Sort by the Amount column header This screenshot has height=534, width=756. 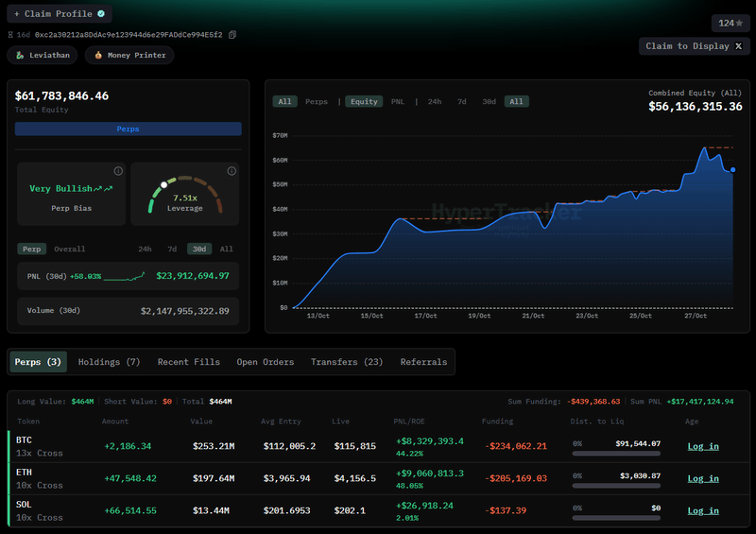pos(115,422)
